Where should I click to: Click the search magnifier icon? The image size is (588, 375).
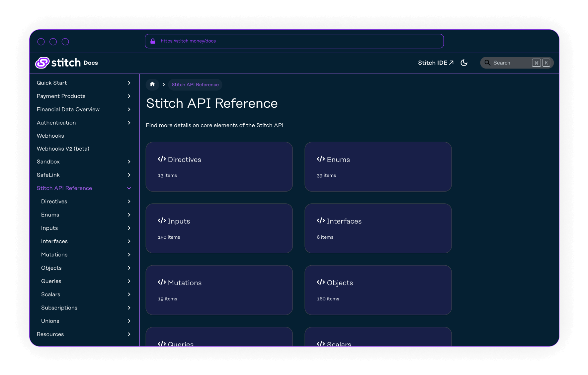(487, 63)
